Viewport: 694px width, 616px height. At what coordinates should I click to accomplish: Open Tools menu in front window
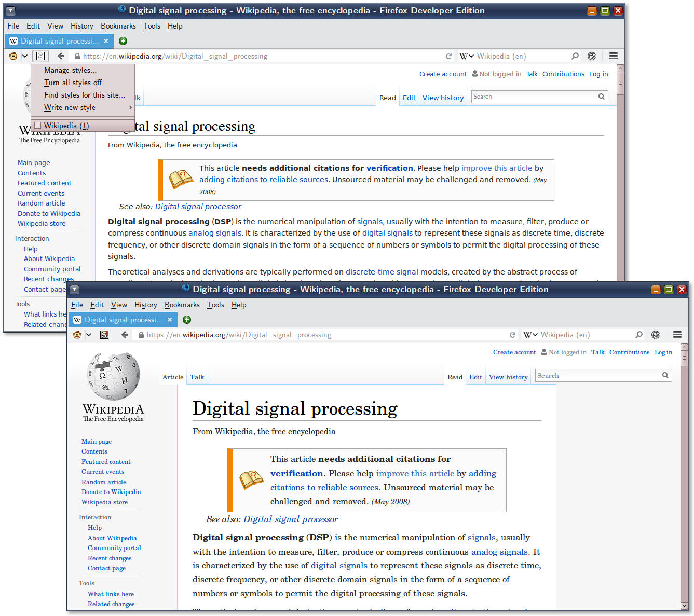point(215,305)
